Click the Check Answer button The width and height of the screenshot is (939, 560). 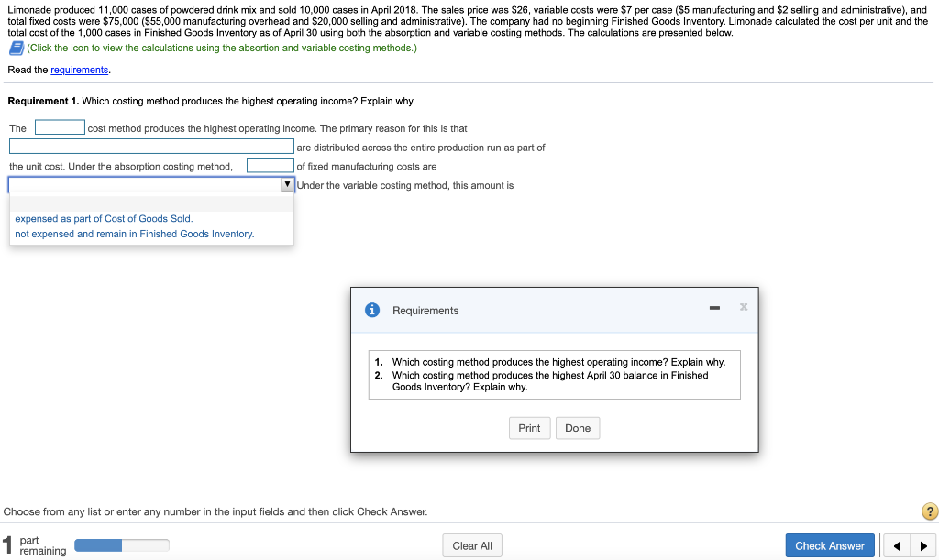click(829, 544)
